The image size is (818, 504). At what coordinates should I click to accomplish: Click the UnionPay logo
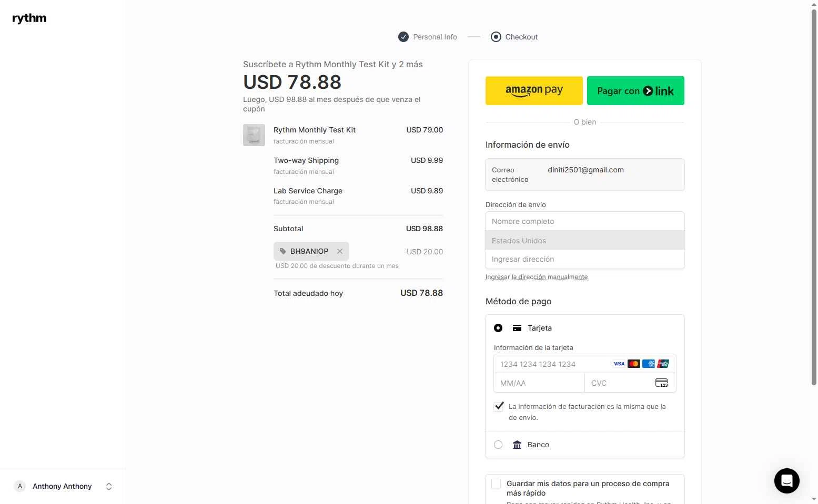663,364
